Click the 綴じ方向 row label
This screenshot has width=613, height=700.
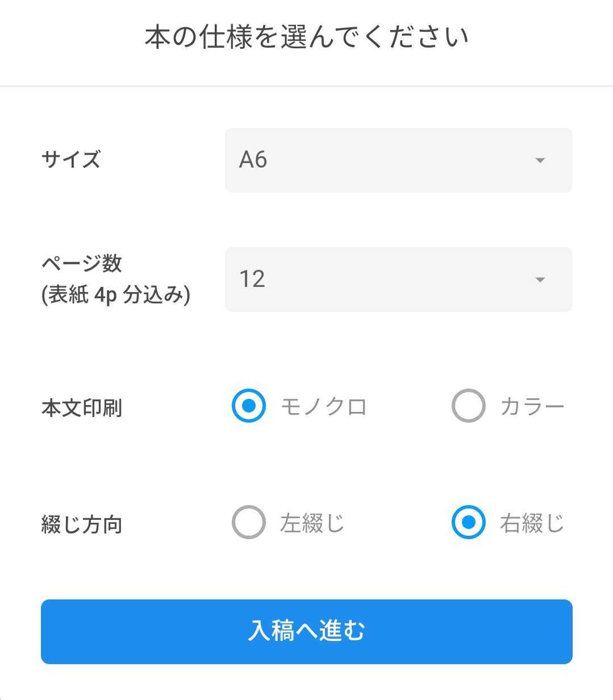(82, 524)
